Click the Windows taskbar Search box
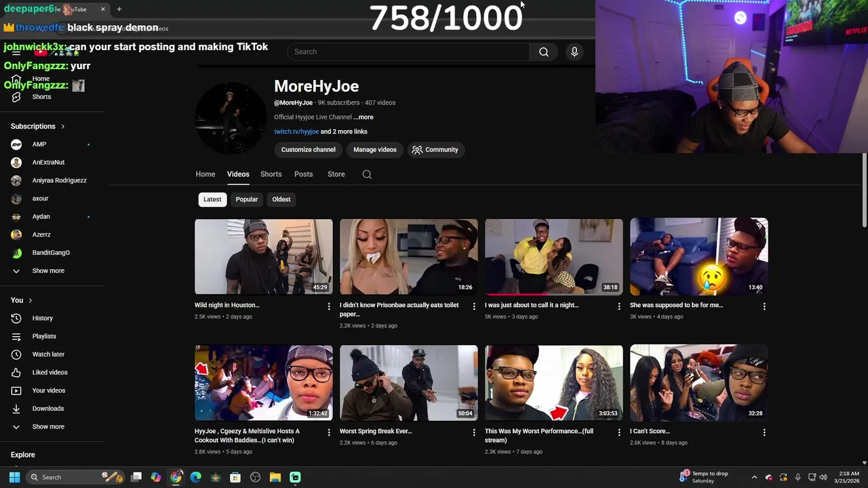This screenshot has height=488, width=868. [x=75, y=477]
